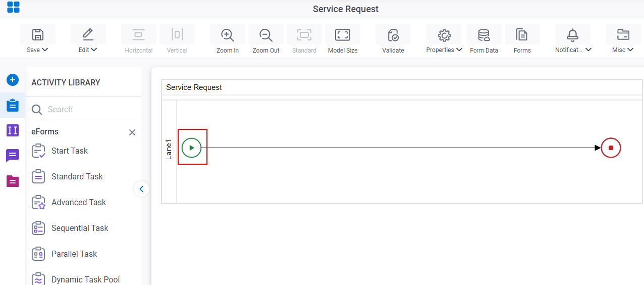Click the Zoom Out magnifier icon
Screen dimensions: 644x285
tap(265, 35)
